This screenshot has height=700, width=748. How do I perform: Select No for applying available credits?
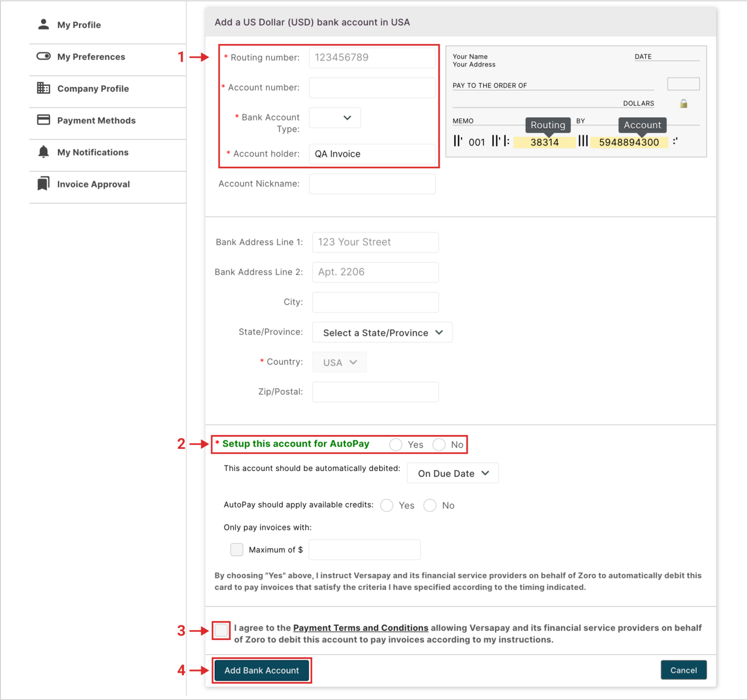(x=430, y=505)
